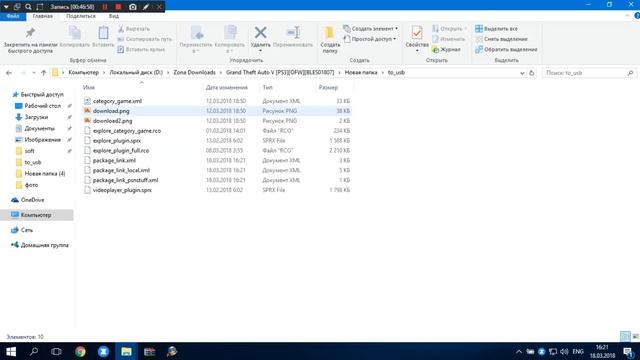Click Local Disk (D:) in address path

click(136, 72)
